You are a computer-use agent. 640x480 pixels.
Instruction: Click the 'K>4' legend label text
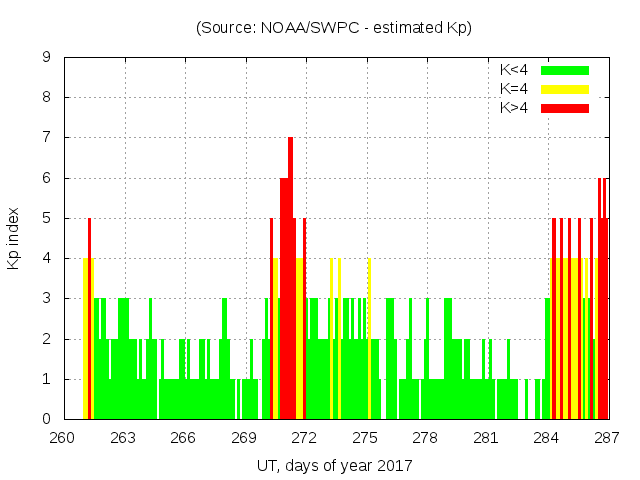pyautogui.click(x=515, y=107)
